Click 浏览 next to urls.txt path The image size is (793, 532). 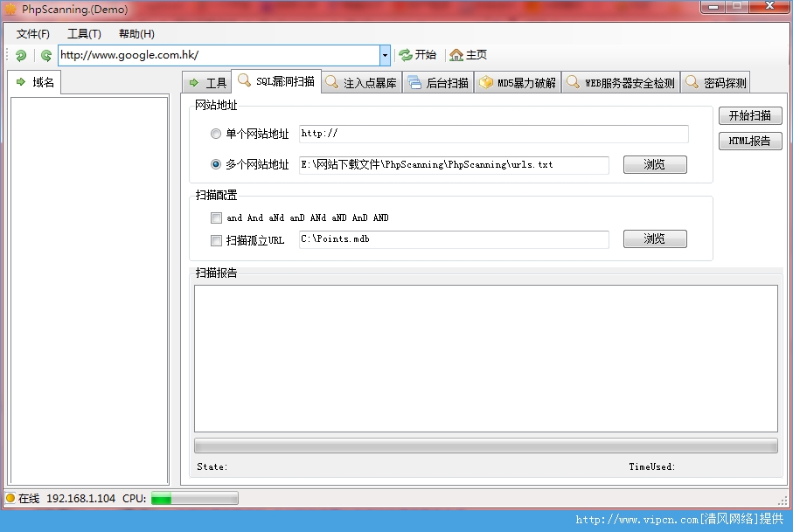click(x=655, y=165)
